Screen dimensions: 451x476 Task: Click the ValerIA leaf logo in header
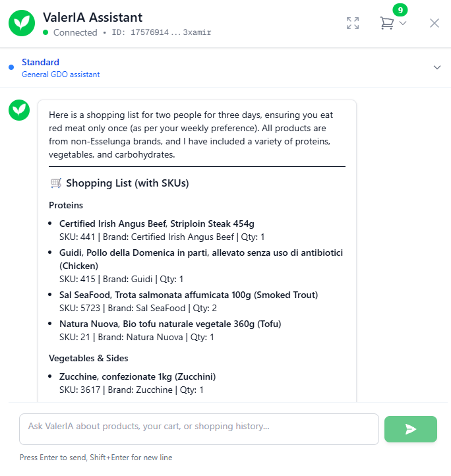coord(22,23)
